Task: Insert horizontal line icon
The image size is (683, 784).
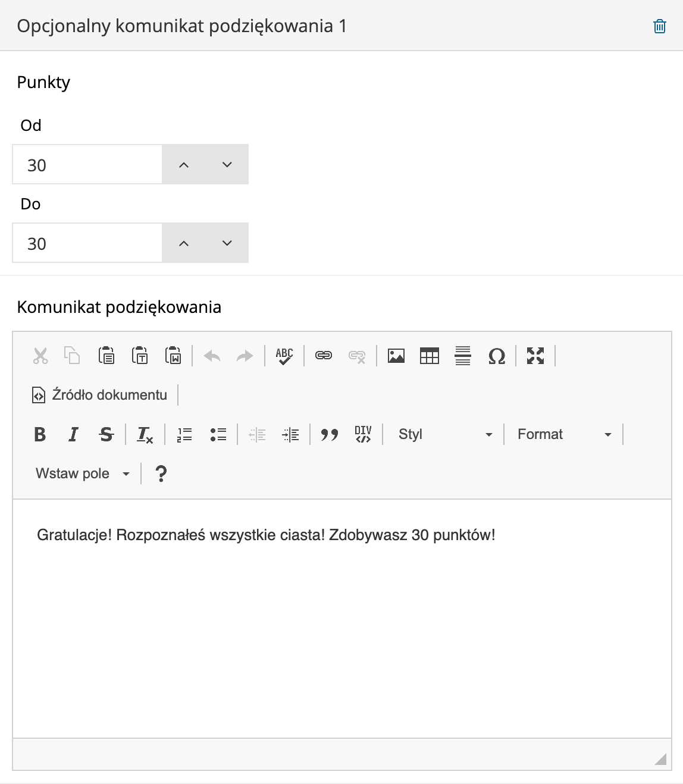Action: click(463, 356)
